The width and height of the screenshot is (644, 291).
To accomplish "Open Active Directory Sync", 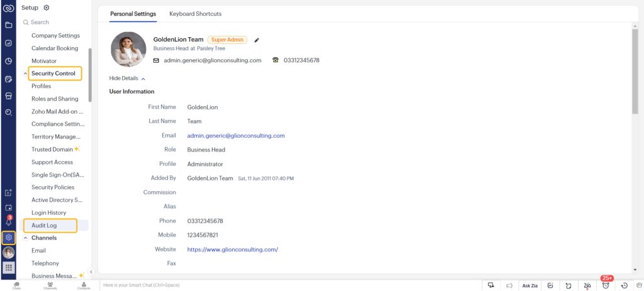I will tap(57, 200).
